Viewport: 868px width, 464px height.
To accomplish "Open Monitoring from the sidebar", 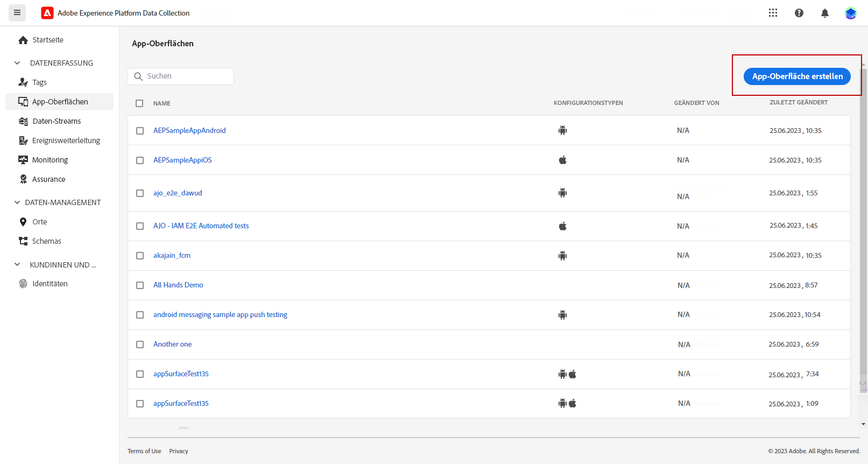I will (x=50, y=160).
